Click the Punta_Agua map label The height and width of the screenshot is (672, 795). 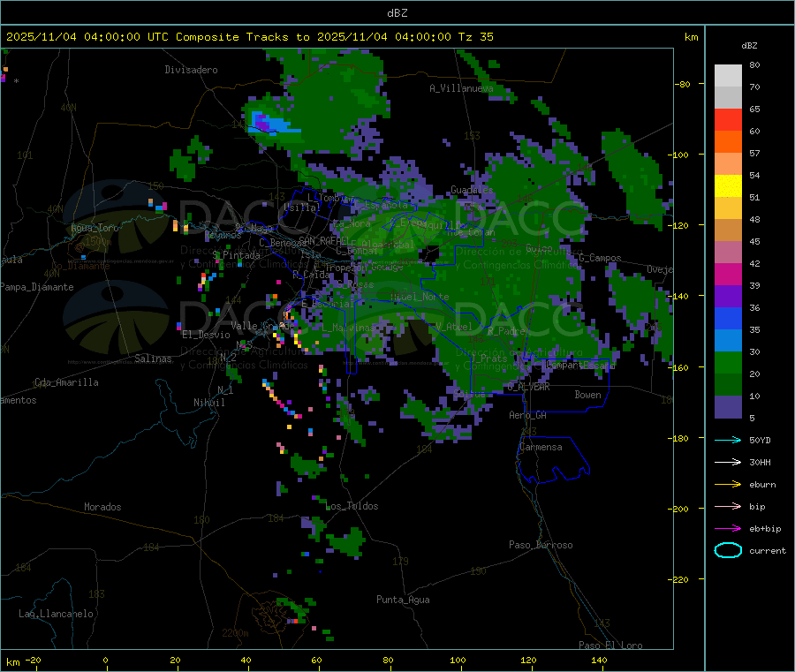tap(403, 600)
